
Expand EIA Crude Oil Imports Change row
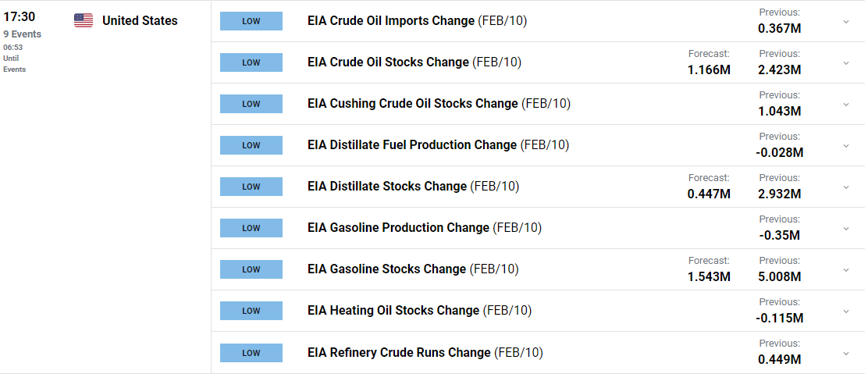[x=846, y=22]
